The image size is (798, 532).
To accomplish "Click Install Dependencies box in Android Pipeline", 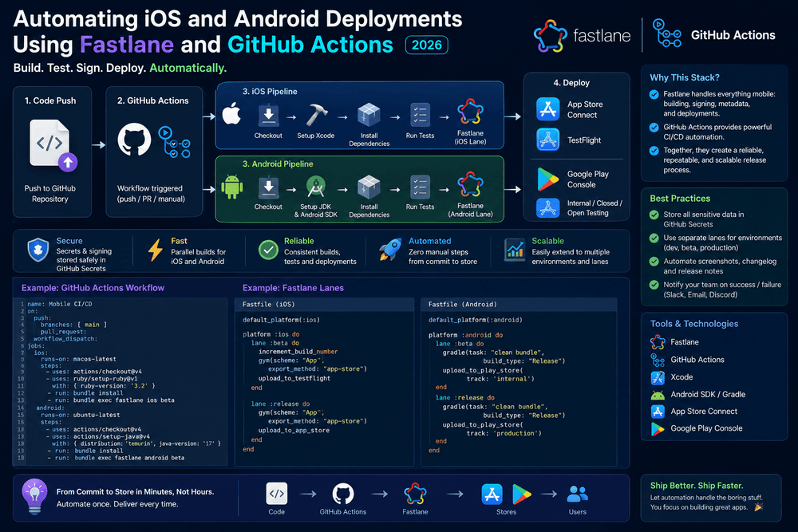I will click(x=369, y=187).
